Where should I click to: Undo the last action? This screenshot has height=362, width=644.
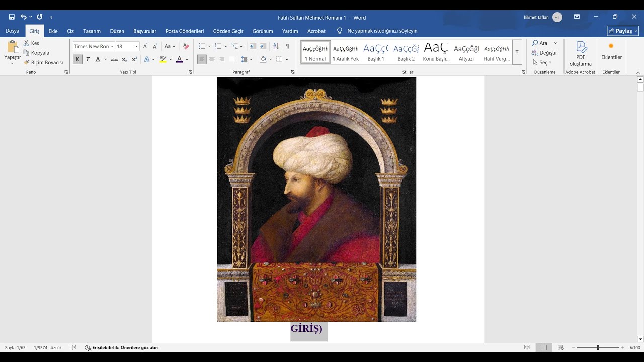[x=24, y=17]
